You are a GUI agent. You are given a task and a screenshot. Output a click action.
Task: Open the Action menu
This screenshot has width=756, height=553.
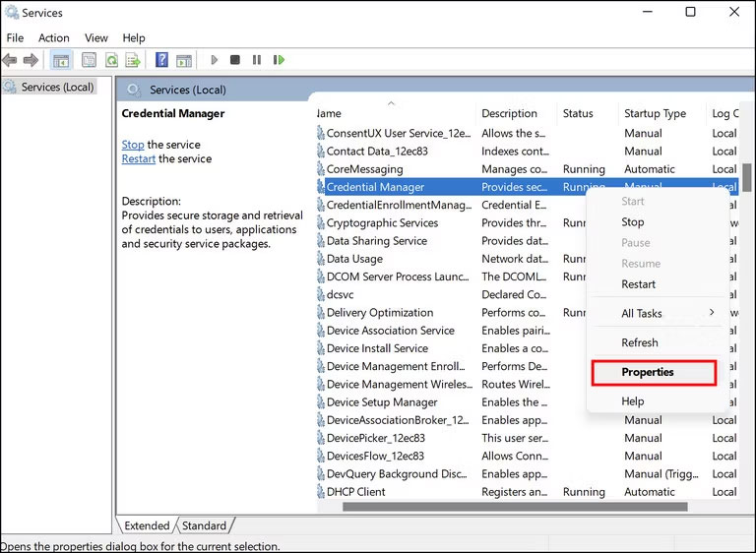54,37
